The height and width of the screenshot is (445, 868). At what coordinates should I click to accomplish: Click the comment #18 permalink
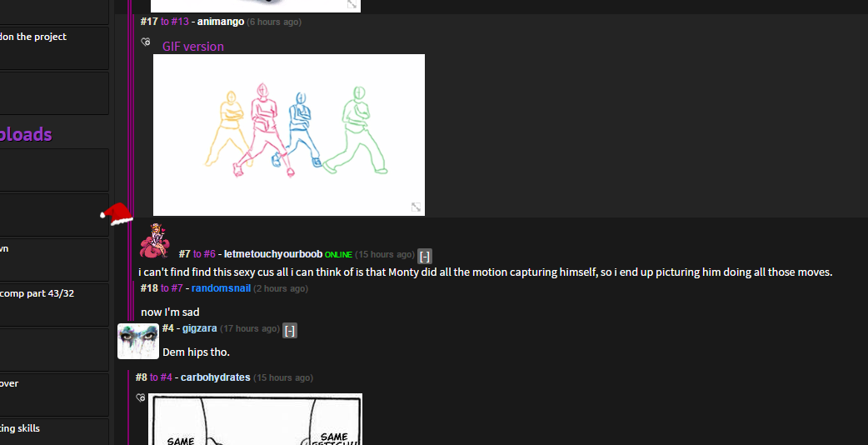pyautogui.click(x=149, y=288)
